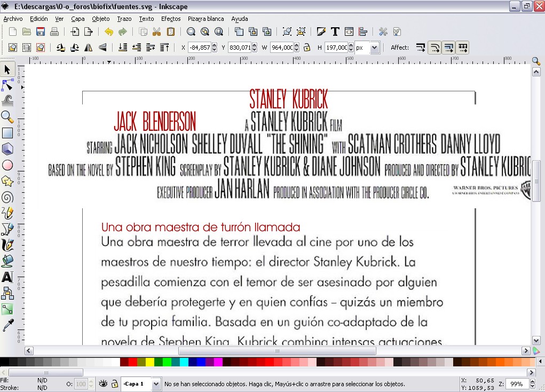The image size is (545, 392).
Task: Select the Pencil freehand tool
Action: point(7,213)
